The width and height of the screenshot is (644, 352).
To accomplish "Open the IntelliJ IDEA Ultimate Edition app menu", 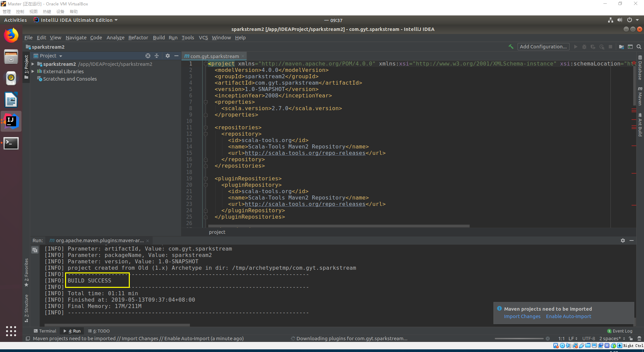I will [76, 20].
